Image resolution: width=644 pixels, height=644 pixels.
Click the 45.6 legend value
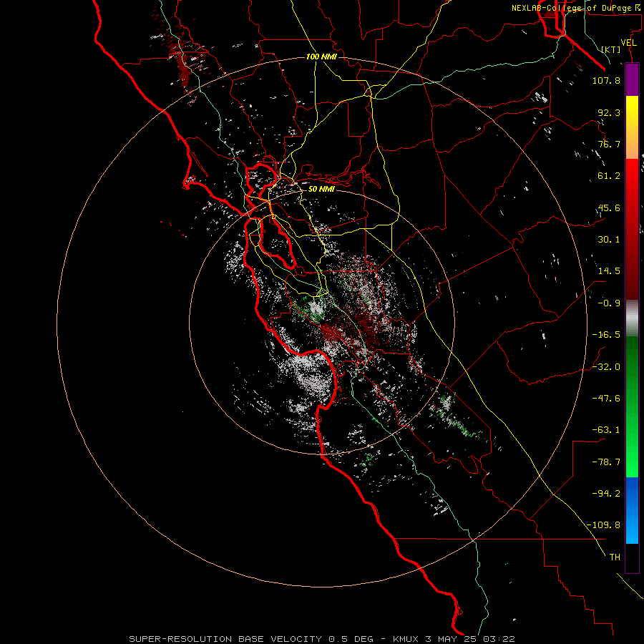[x=609, y=208]
